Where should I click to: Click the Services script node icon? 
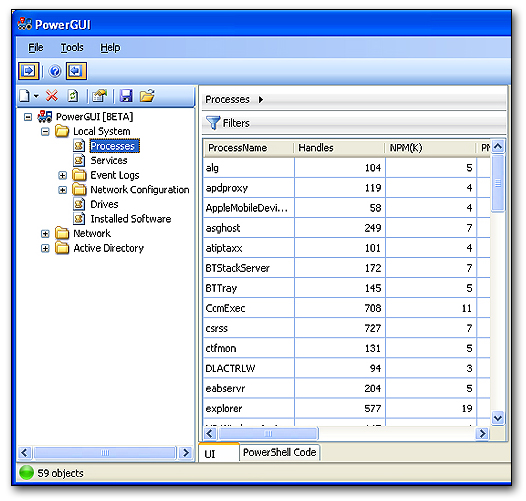[x=79, y=160]
